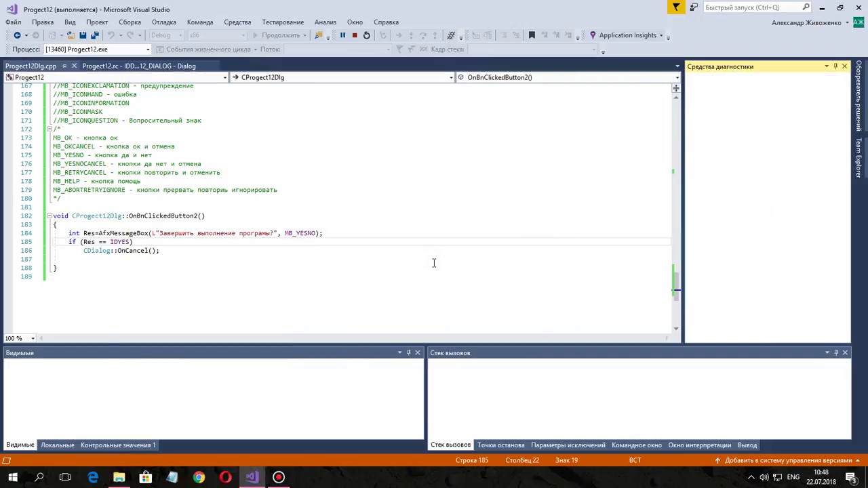Restart the debug session icon
This screenshot has height=488, width=868.
click(366, 35)
